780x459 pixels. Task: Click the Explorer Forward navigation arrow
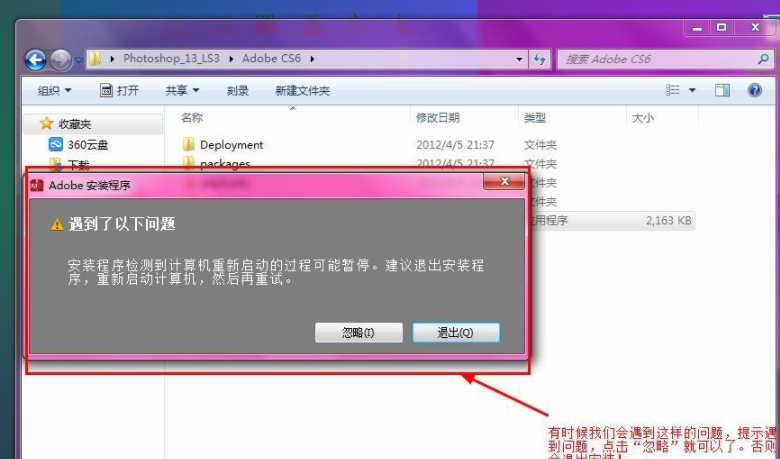tap(61, 60)
